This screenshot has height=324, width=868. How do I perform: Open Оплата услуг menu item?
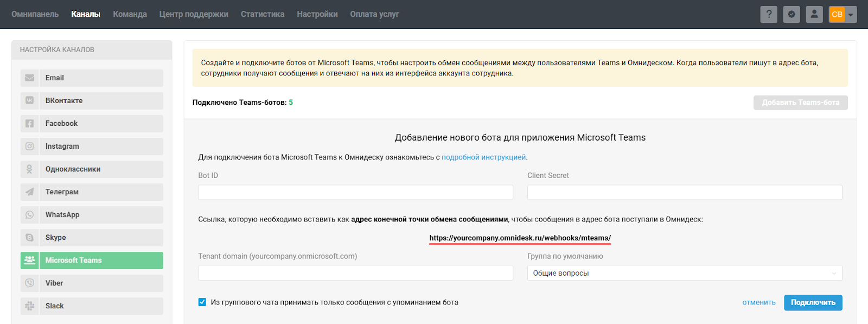click(374, 14)
